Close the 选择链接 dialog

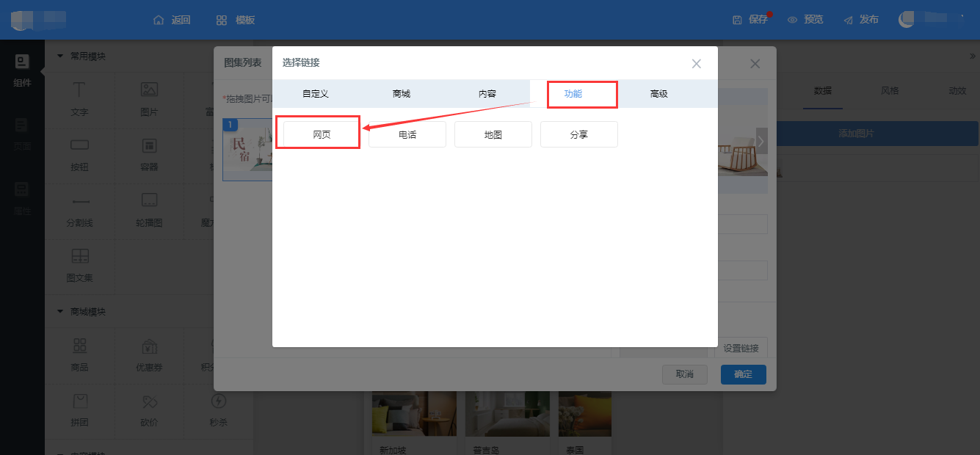(697, 64)
